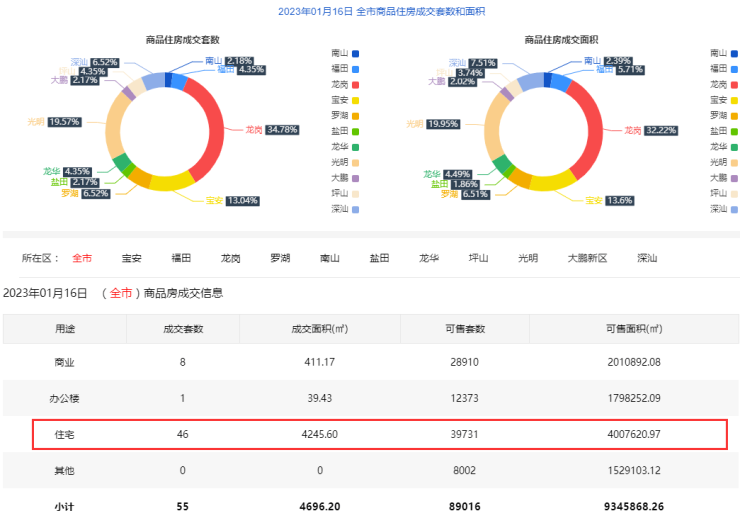Toggle 光明 legend swatch in right chart
The width and height of the screenshot is (740, 528).
(x=734, y=161)
